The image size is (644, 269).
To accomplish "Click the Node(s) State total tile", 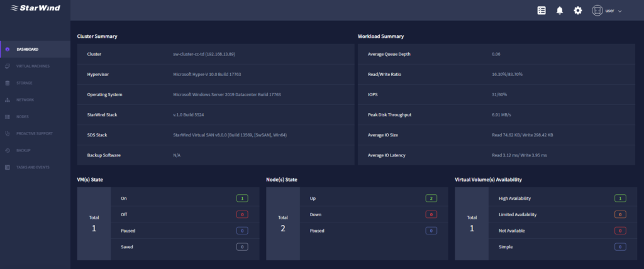I will click(x=283, y=223).
